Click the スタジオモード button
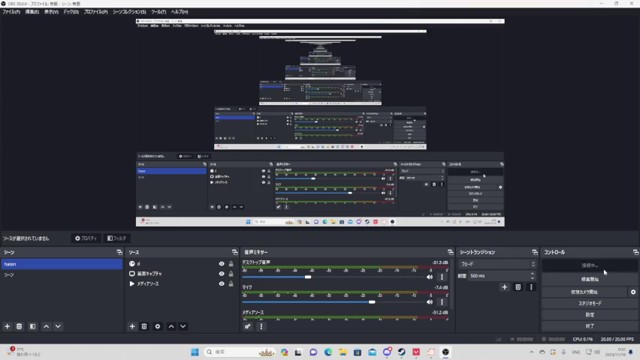This screenshot has width=640, height=360. pyautogui.click(x=590, y=304)
